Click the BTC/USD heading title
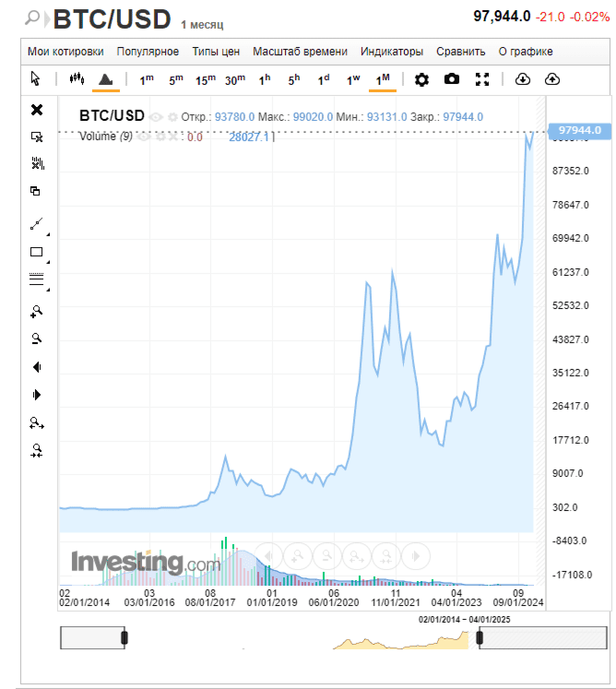Viewport: 616px width, 689px height. (112, 19)
